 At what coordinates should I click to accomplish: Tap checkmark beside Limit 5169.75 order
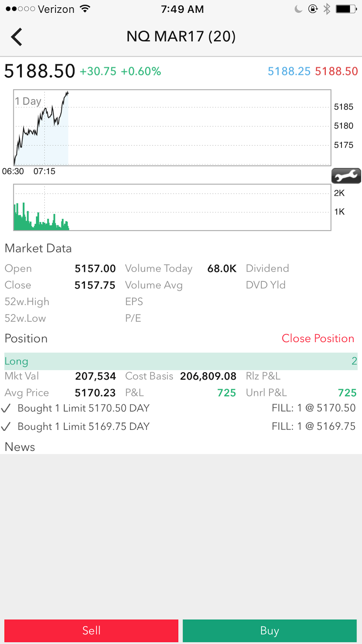pos(6,427)
